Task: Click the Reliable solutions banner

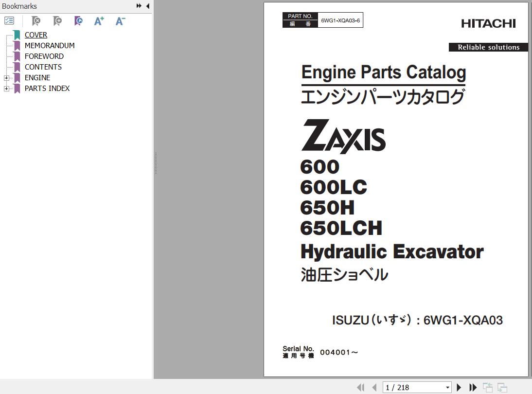Action: (488, 47)
